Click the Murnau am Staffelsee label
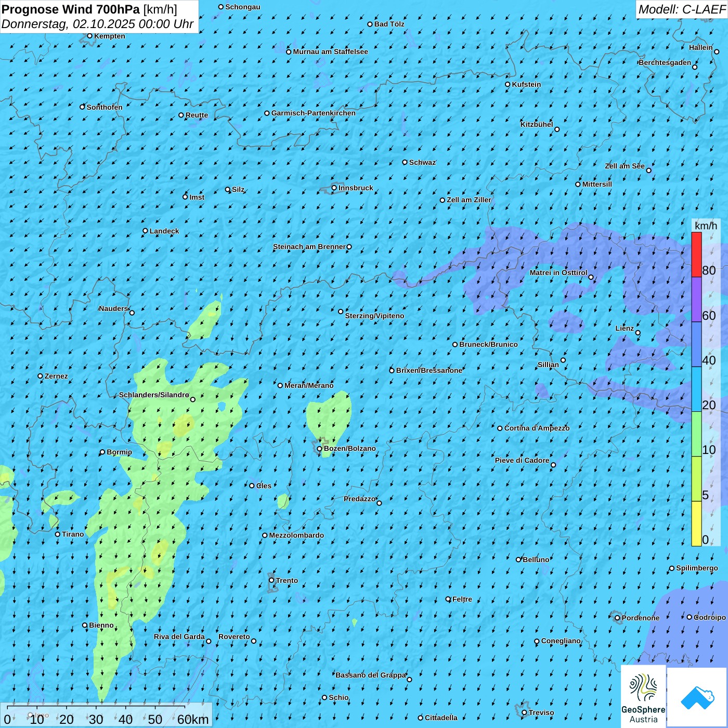The image size is (728, 728). 330,51
